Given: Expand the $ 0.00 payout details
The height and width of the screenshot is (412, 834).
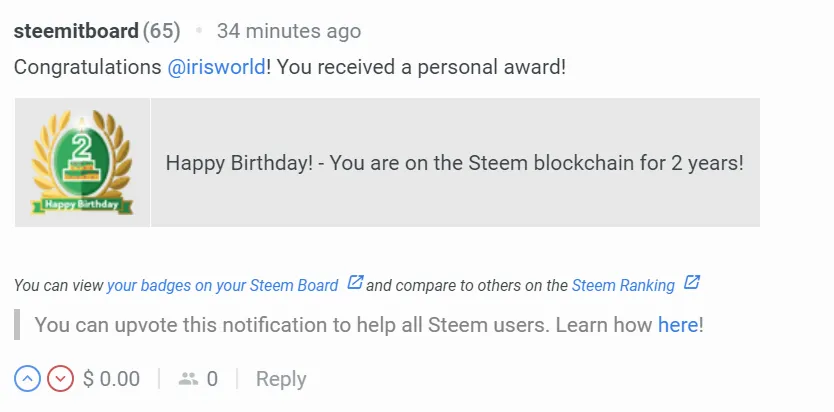Looking at the screenshot, I should [x=111, y=379].
